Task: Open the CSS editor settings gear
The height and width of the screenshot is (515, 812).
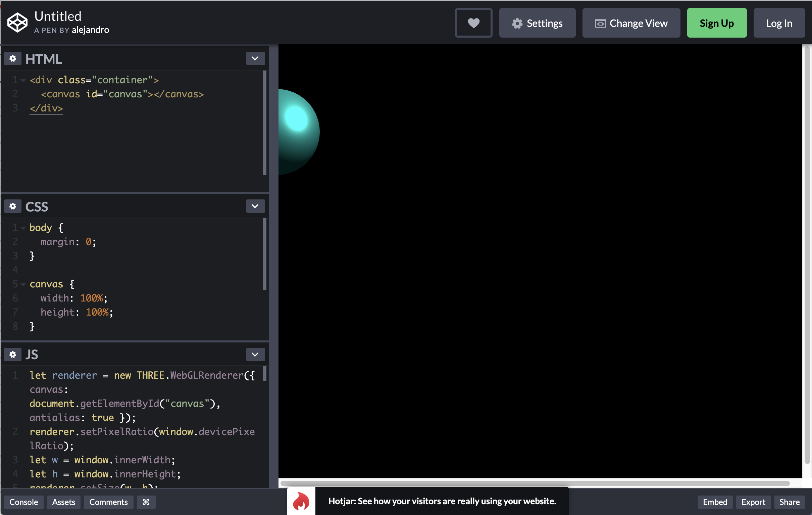Action: tap(12, 206)
